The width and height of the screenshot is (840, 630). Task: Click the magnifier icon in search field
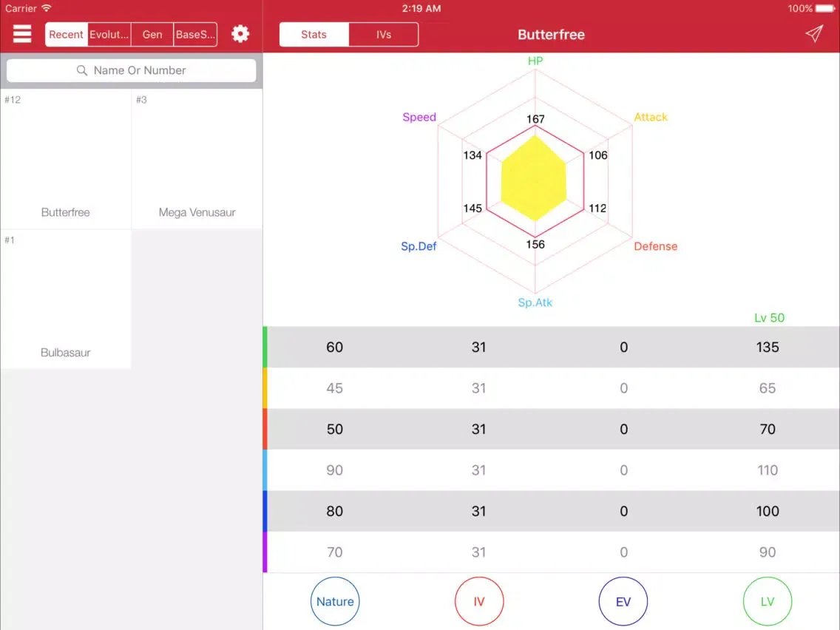82,70
